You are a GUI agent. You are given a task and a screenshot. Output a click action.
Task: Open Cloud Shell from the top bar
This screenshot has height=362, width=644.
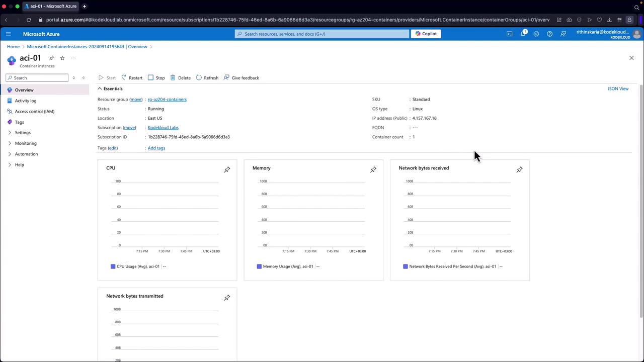pyautogui.click(x=509, y=34)
